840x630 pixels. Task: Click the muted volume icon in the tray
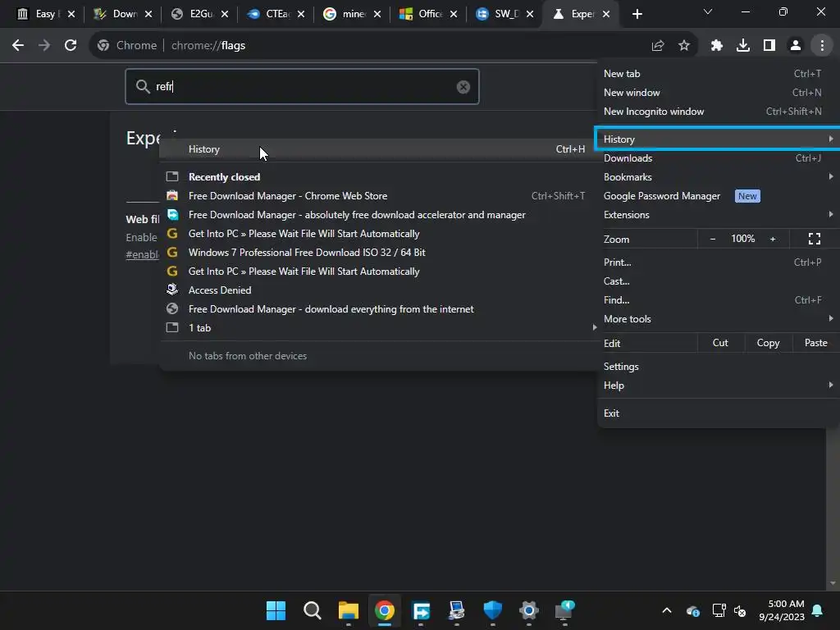tap(740, 610)
